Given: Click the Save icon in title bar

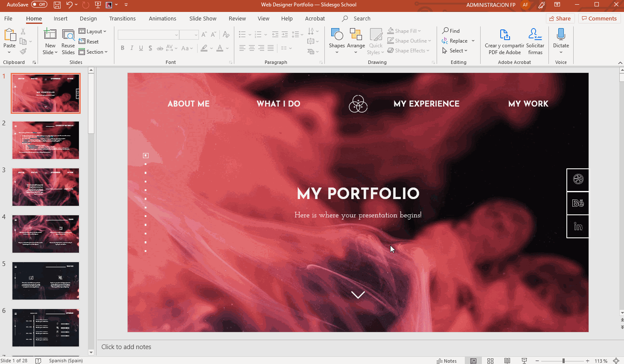Looking at the screenshot, I should point(57,5).
